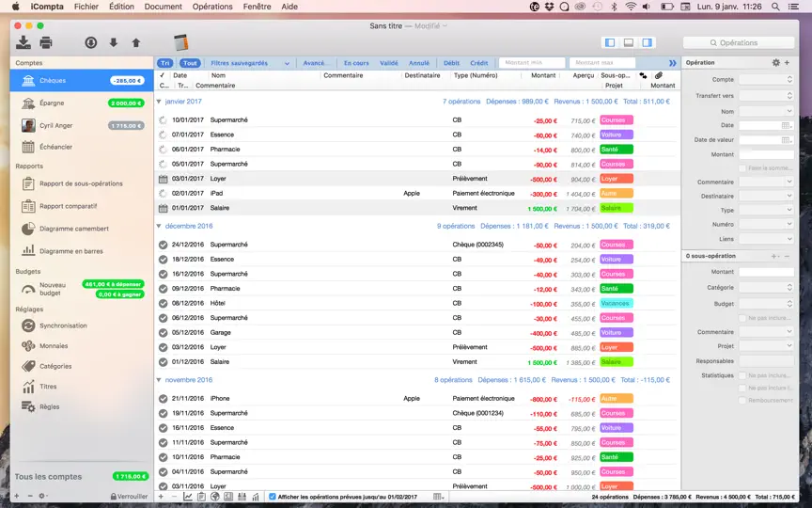
Task: Open the Opérations menu
Action: click(x=212, y=7)
